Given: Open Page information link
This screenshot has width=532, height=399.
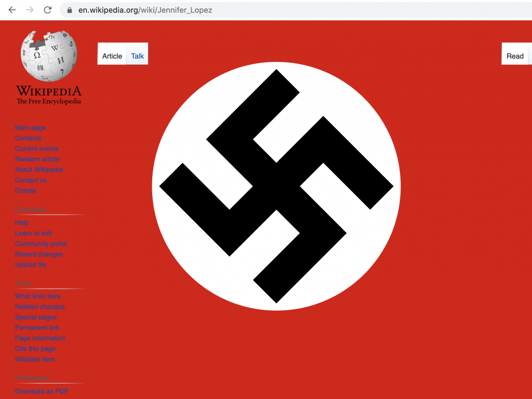Looking at the screenshot, I should pyautogui.click(x=40, y=338).
